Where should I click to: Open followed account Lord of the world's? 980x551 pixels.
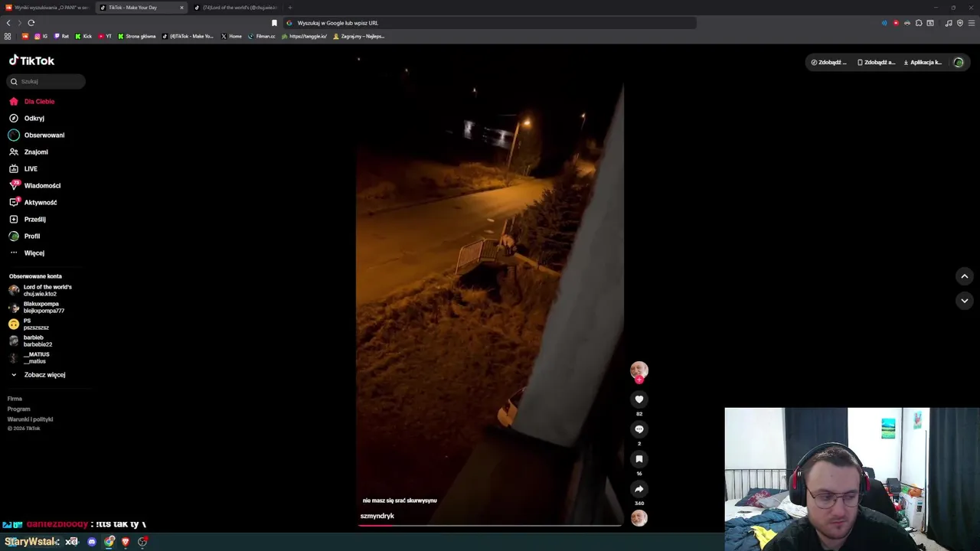tap(40, 290)
